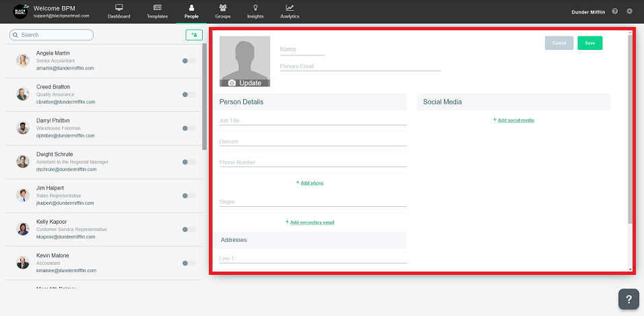Click Creed Bratton's avatar

point(23,94)
